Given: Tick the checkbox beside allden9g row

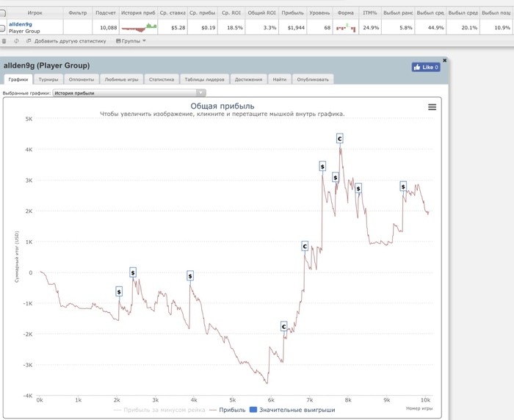Looking at the screenshot, I should click(2, 28).
